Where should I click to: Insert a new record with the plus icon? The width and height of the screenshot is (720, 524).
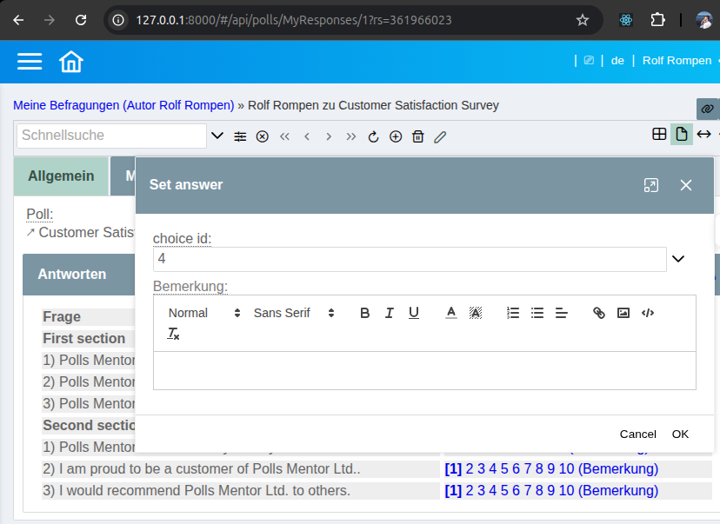coord(395,136)
